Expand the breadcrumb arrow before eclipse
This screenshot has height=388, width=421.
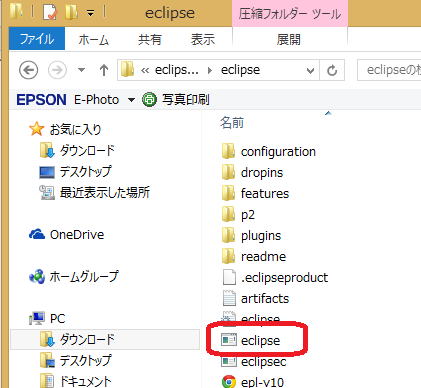coord(210,70)
